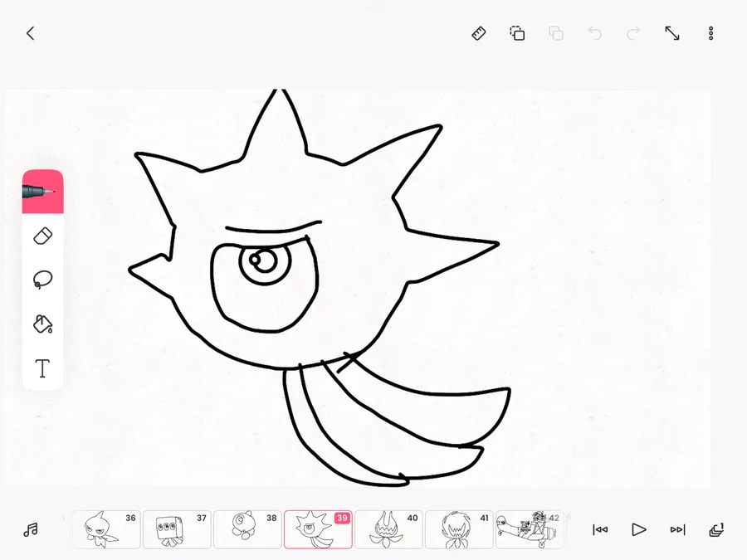Click the paste frame icon
Viewport: 747px width, 560px height.
[556, 33]
